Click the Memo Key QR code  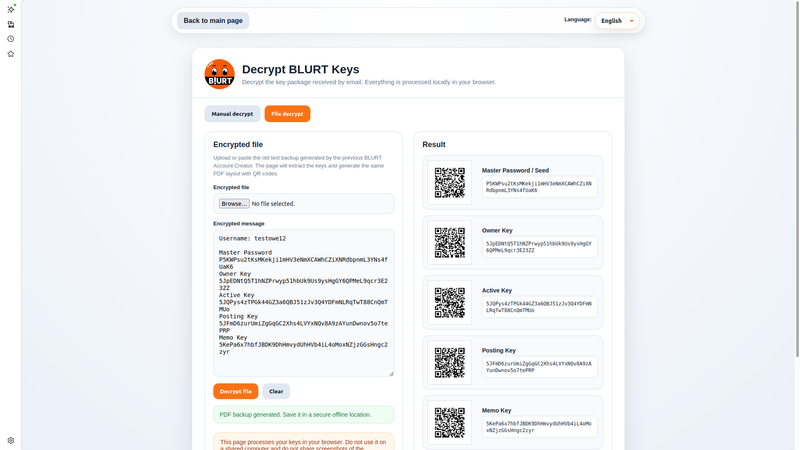449,422
